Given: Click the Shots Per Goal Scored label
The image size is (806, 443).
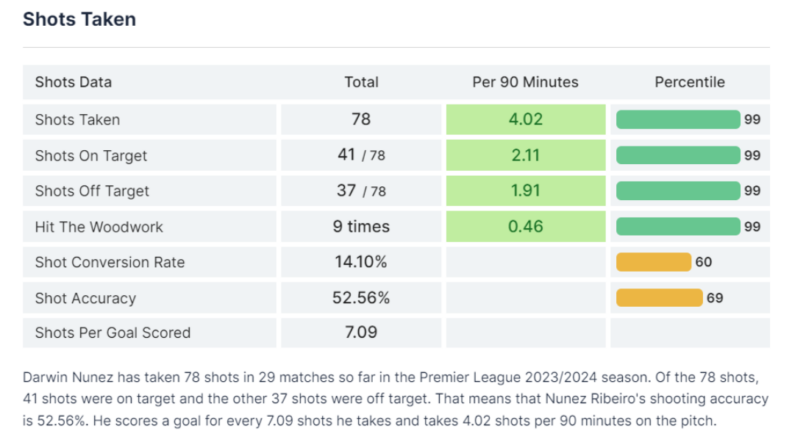Looking at the screenshot, I should click(x=113, y=332).
